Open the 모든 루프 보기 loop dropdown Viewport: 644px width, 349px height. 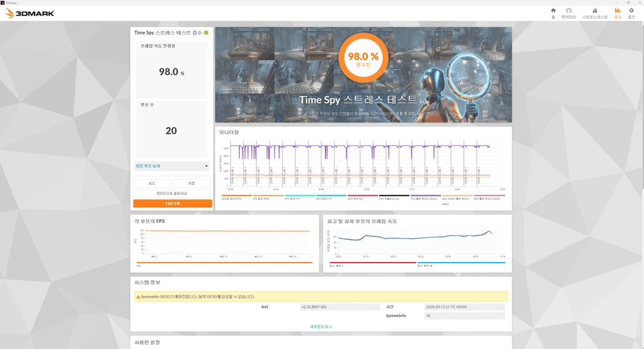(172, 166)
